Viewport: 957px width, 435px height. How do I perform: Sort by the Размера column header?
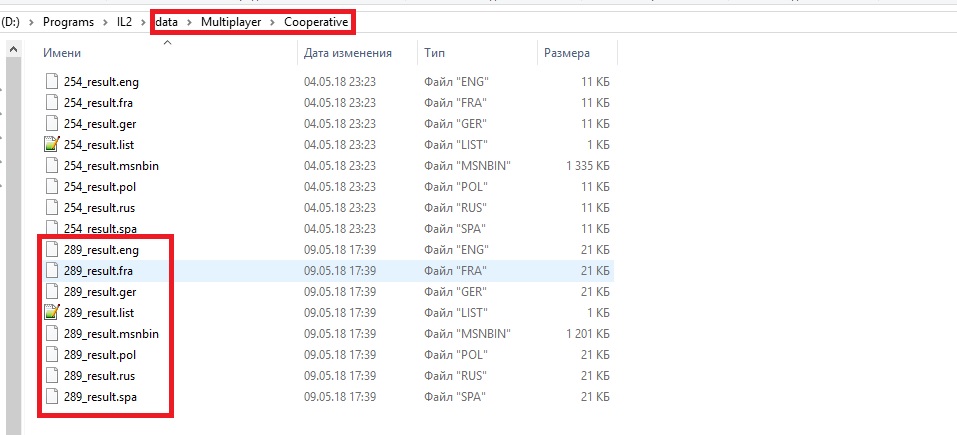tap(567, 53)
